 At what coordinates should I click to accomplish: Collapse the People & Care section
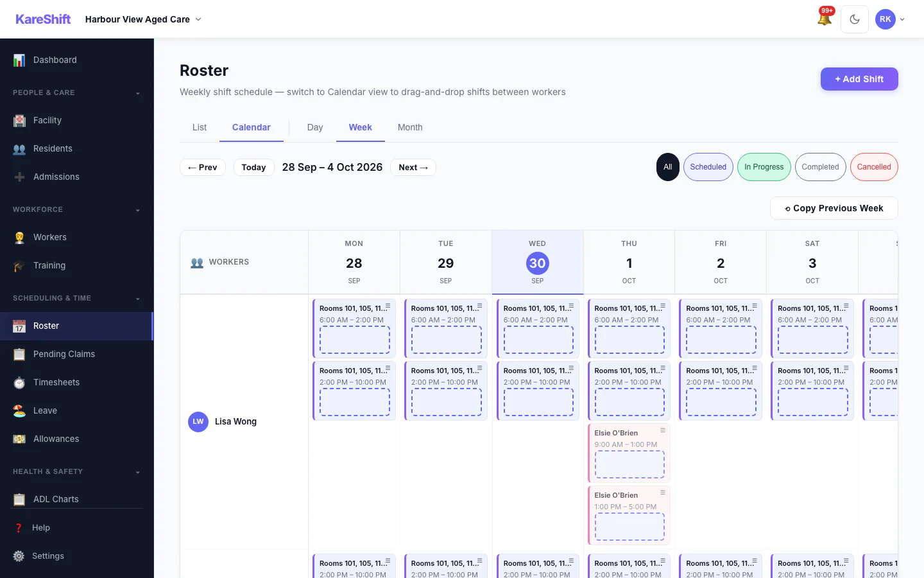coord(77,93)
